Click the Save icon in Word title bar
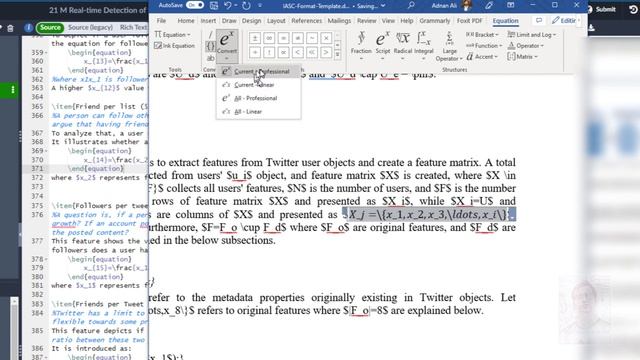This screenshot has height=360, width=640. [x=214, y=5]
